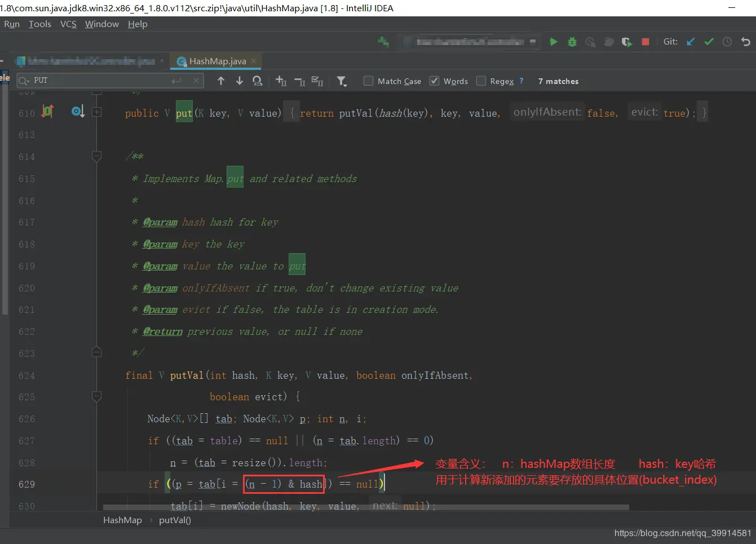The image size is (756, 544).
Task: Start debugging with the green bug icon
Action: (x=572, y=42)
